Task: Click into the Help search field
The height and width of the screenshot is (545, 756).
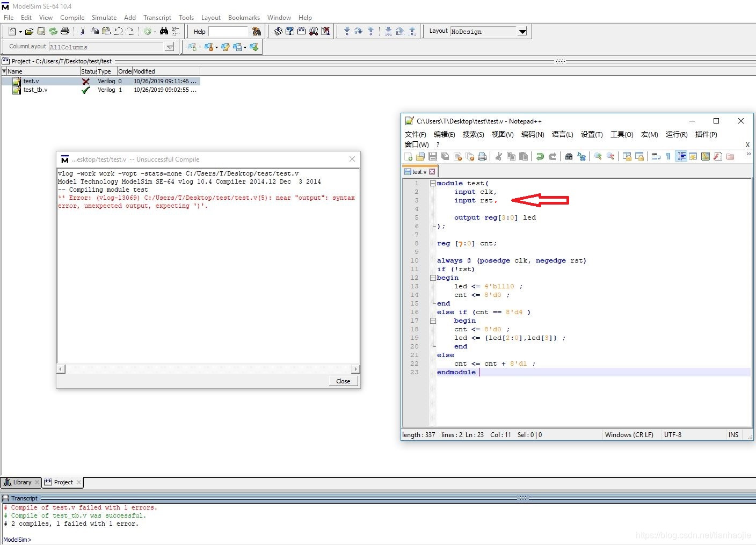Action: (228, 32)
